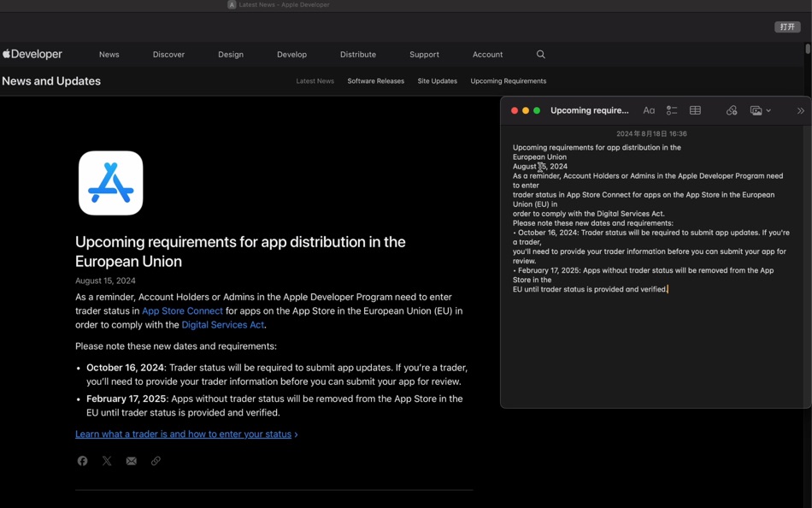The image size is (812, 508).
Task: Expand Notes toolbar overflow chevrons
Action: pos(801,110)
